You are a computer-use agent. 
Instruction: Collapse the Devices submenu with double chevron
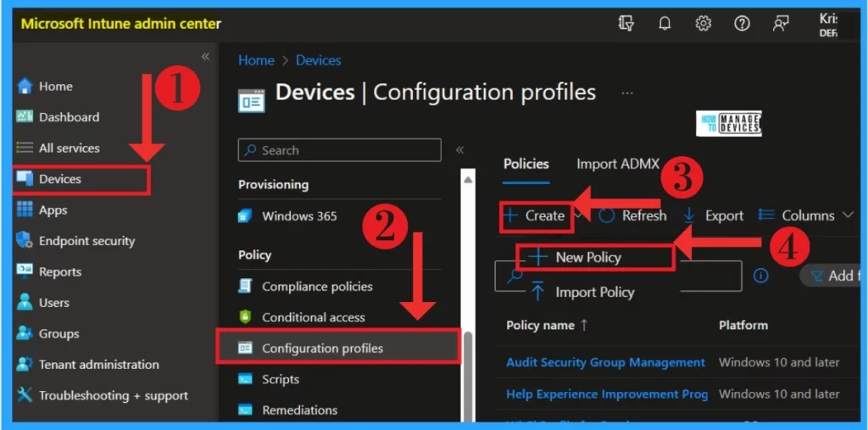pyautogui.click(x=459, y=150)
